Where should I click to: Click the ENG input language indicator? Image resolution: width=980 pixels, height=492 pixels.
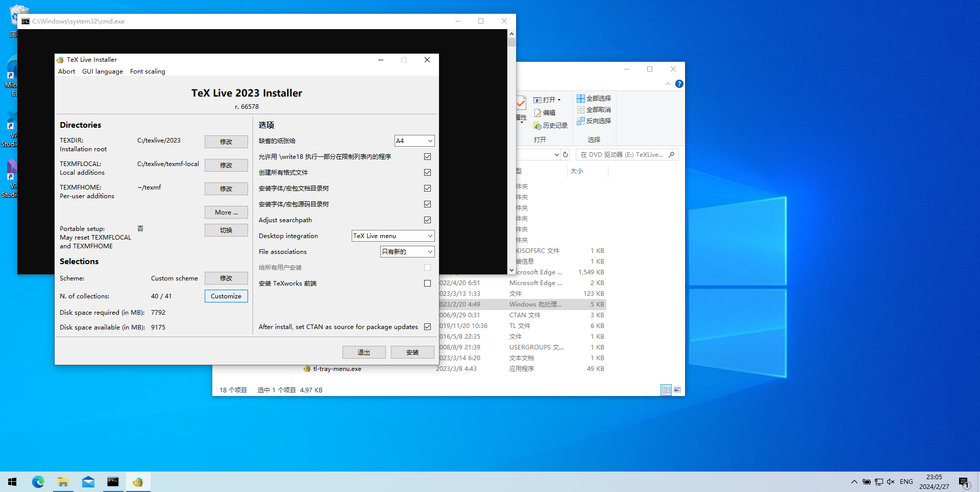(906, 482)
